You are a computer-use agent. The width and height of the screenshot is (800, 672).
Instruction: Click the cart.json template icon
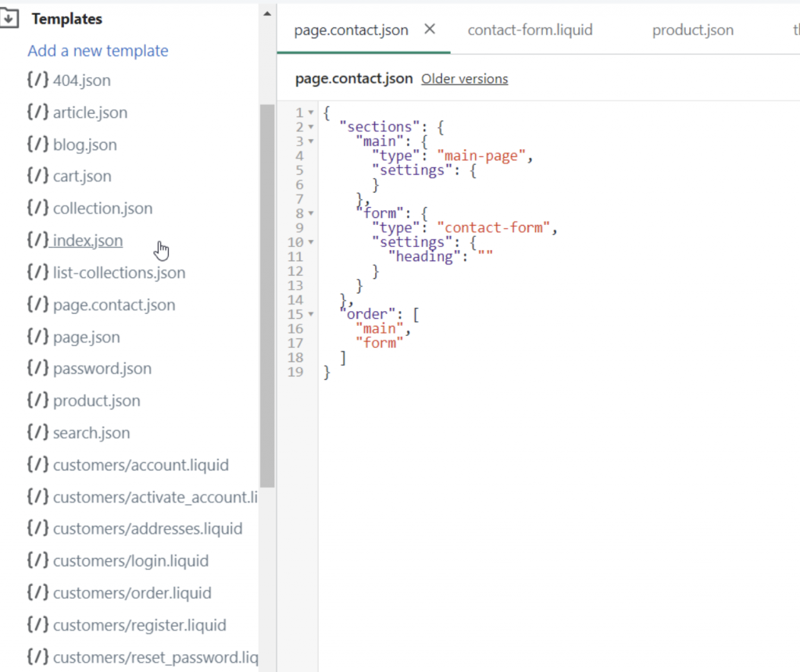37,176
